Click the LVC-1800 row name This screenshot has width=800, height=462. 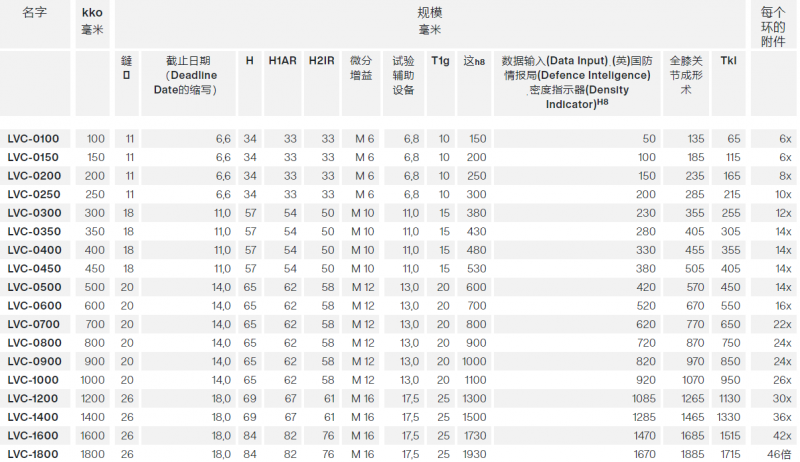tap(33, 454)
